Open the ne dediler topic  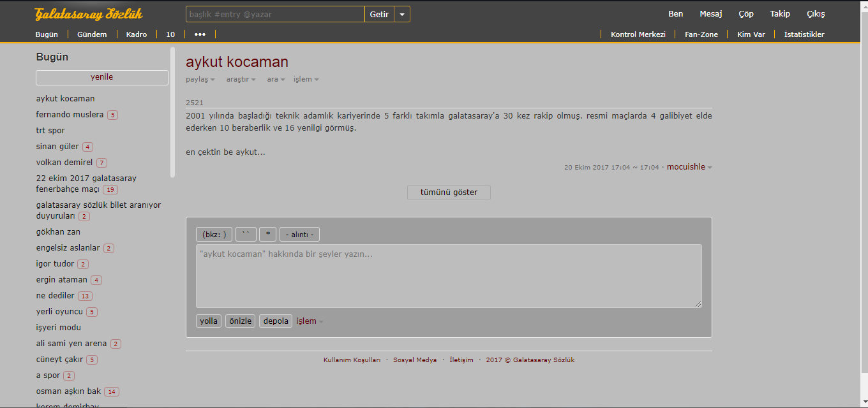click(55, 296)
